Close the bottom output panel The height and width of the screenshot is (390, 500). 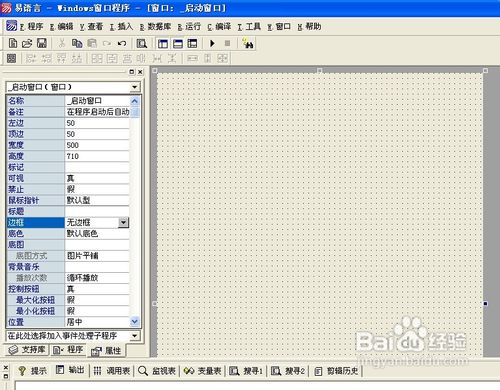point(6,367)
